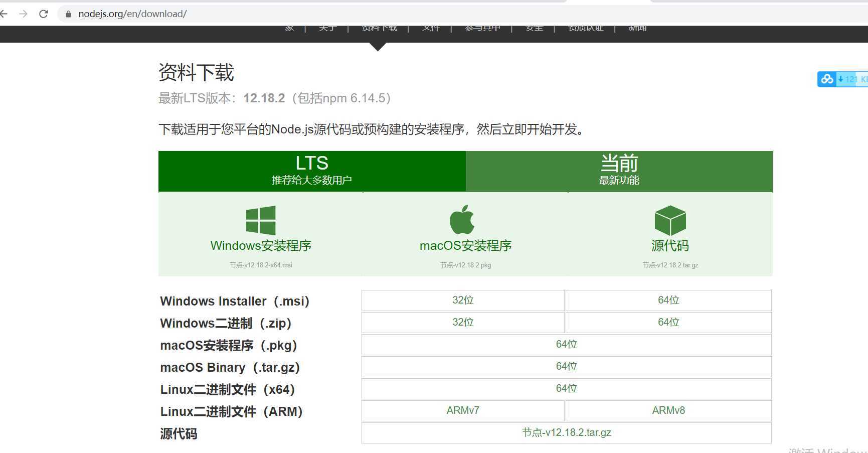This screenshot has width=868, height=453.
Task: Download the ARMv8 Linux binary
Action: (668, 410)
